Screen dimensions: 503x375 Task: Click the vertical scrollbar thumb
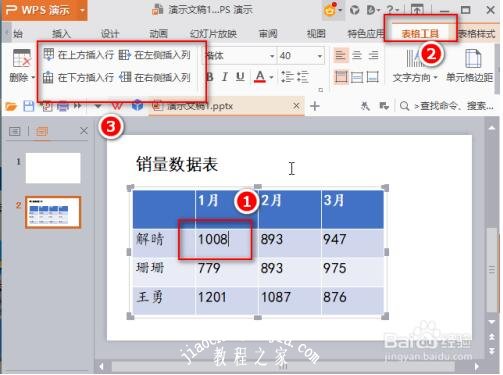492,269
